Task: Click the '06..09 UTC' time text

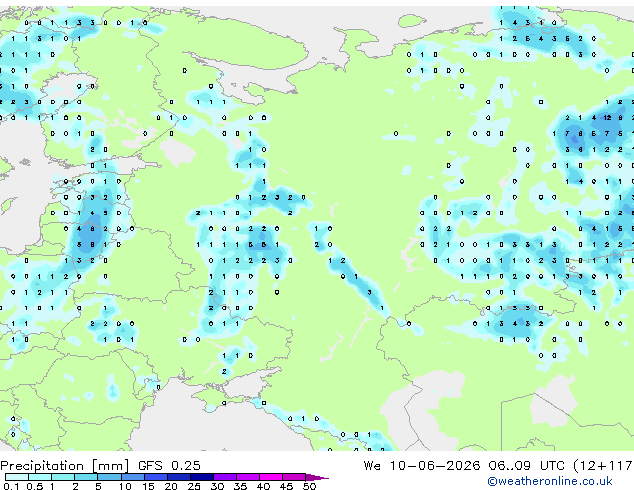Action: click(526, 466)
